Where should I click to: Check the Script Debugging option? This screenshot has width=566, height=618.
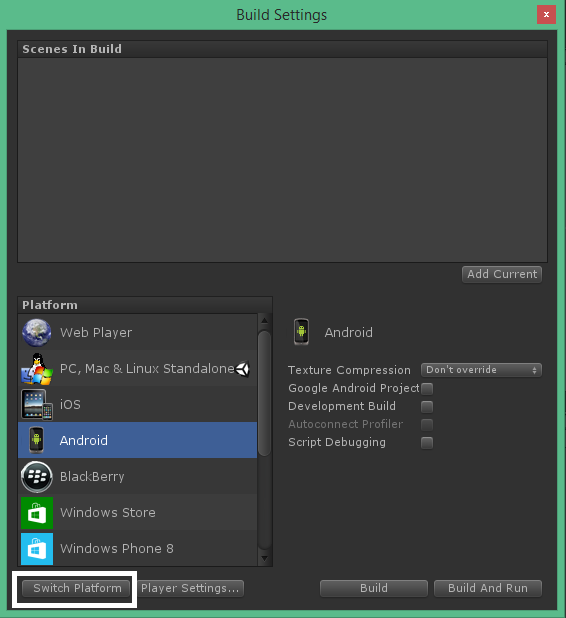427,443
